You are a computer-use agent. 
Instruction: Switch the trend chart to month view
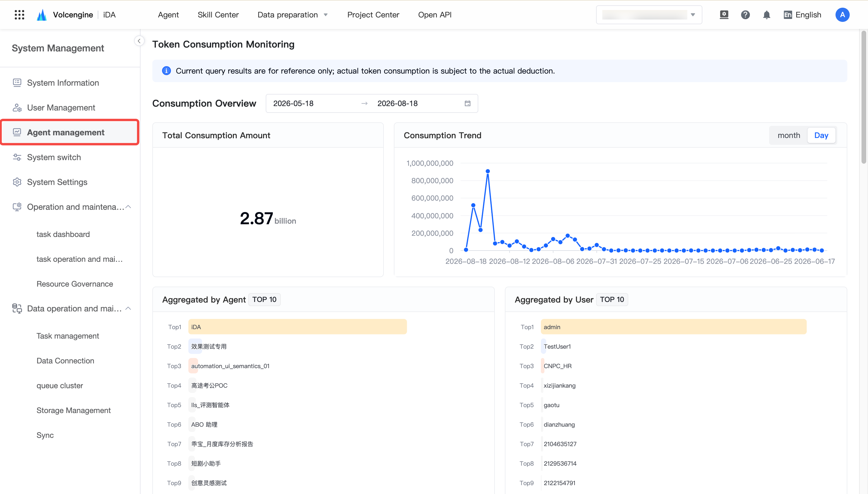coord(789,135)
